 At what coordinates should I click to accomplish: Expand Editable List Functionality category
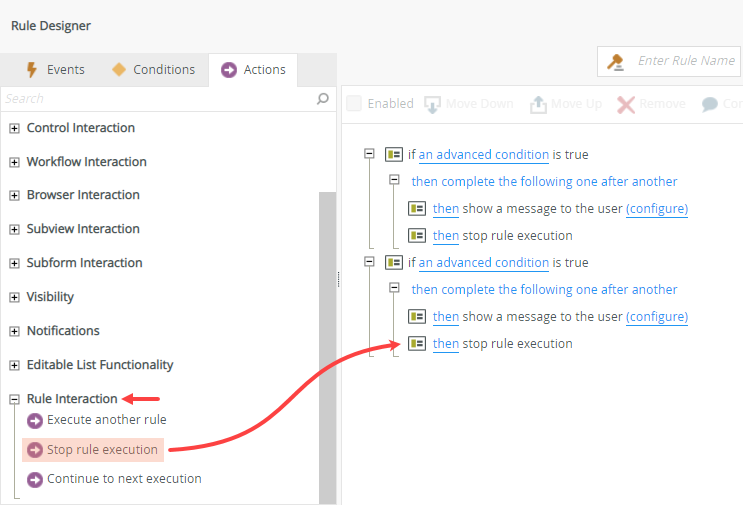14,365
